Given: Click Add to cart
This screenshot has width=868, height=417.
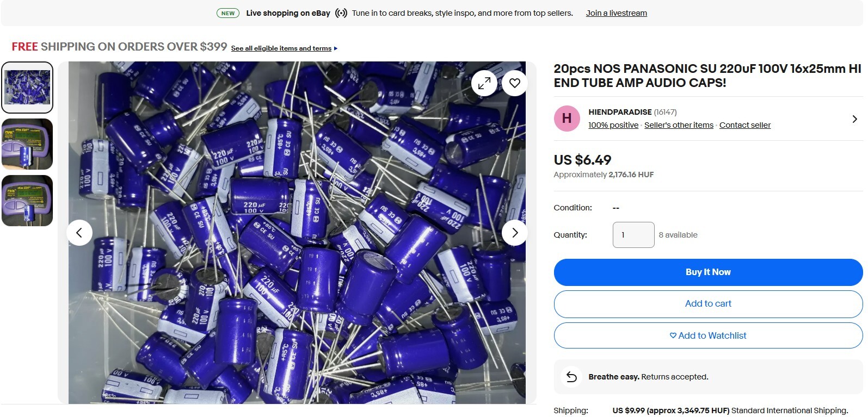Looking at the screenshot, I should (x=708, y=304).
